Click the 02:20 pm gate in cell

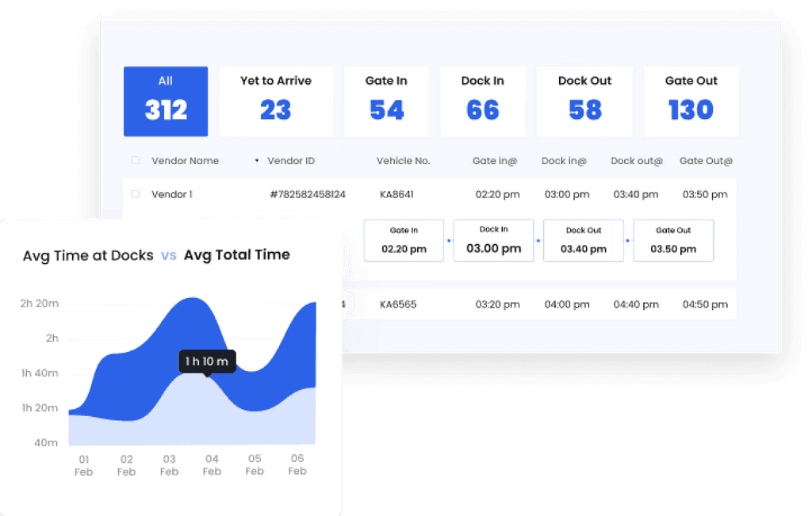(497, 195)
